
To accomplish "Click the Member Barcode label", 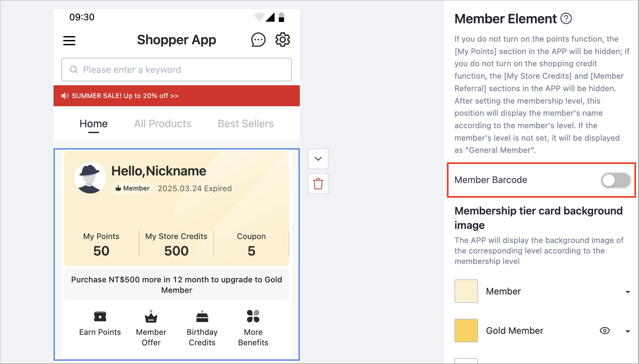I will (491, 180).
